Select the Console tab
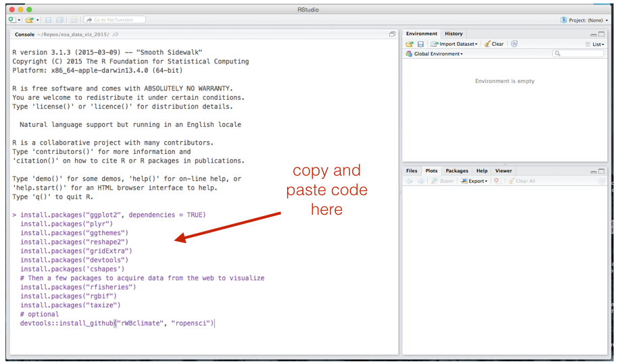The image size is (619, 364). tap(24, 34)
